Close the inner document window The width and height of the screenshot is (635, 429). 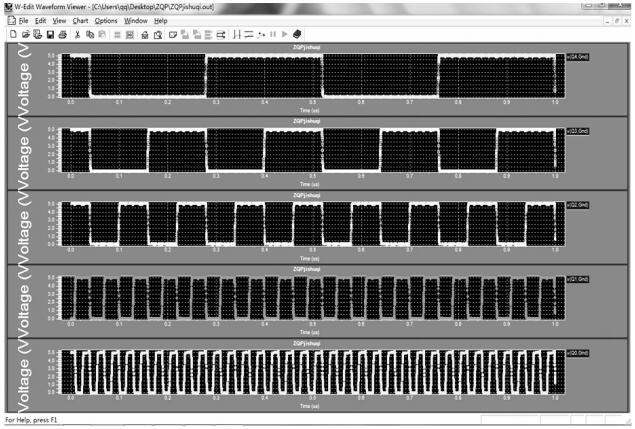[x=626, y=21]
